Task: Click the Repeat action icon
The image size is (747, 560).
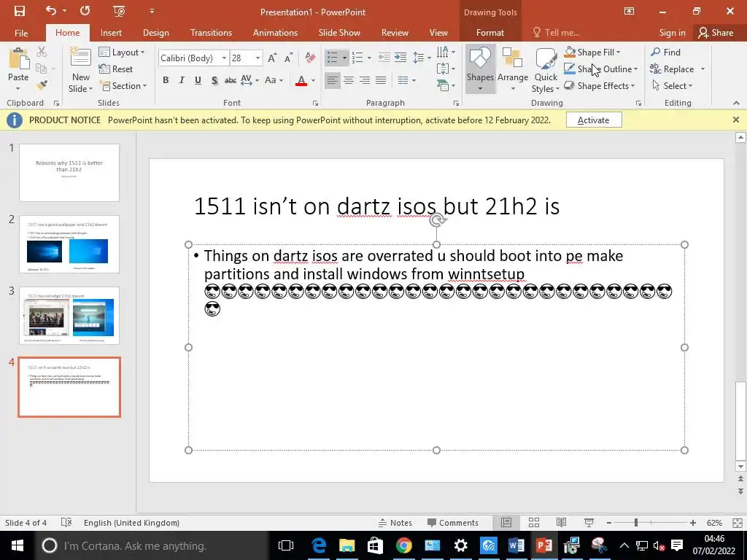Action: [85, 10]
